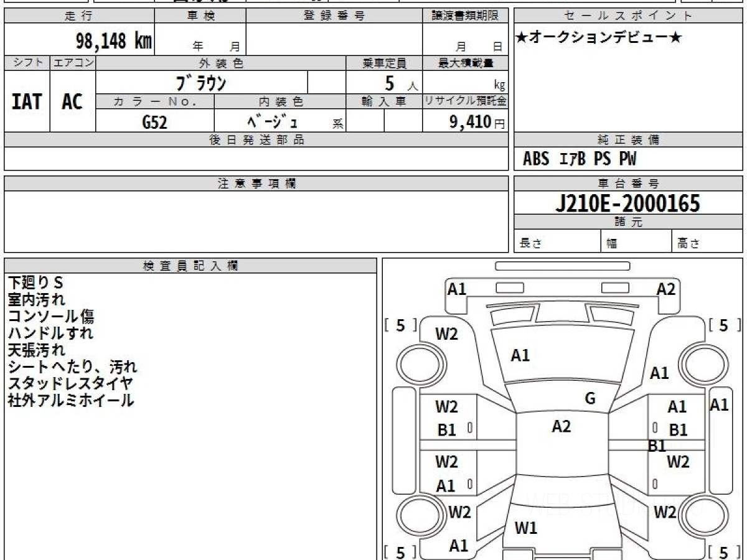The image size is (747, 560).
Task: Select the note スタッドレスタイヤ
Action: (x=70, y=383)
